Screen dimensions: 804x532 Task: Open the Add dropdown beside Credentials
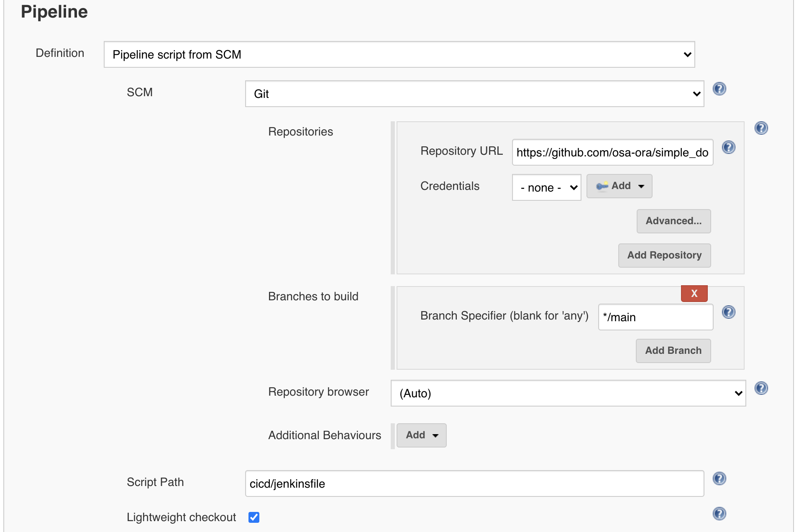tap(619, 186)
